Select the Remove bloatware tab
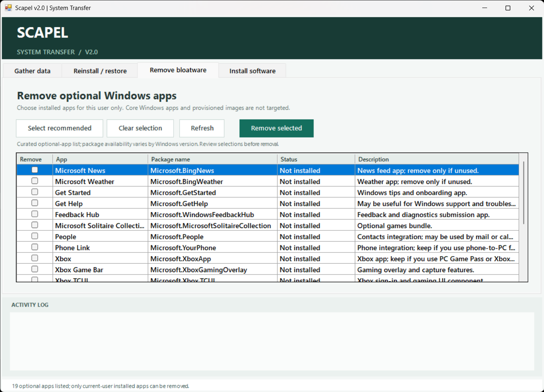The width and height of the screenshot is (544, 392). tap(178, 70)
